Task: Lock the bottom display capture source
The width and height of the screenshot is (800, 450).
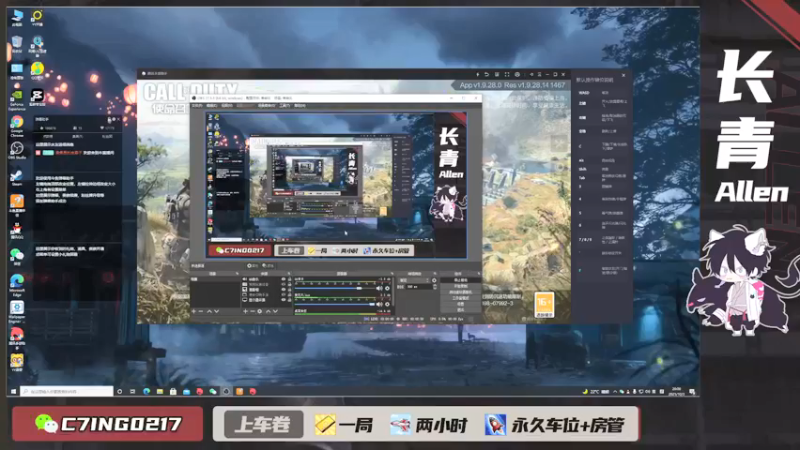Action: tap(289, 300)
